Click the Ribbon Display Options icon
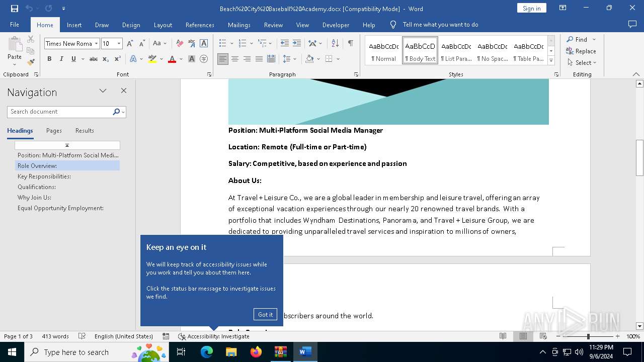Screen dimensions: 644x362 [563, 8]
